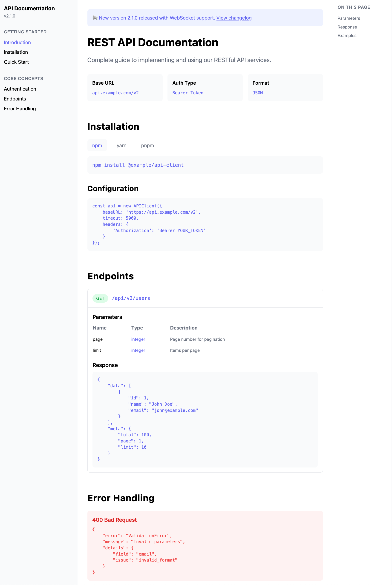Click the Description column header
Screen dimensions: 392x585
click(x=184, y=328)
